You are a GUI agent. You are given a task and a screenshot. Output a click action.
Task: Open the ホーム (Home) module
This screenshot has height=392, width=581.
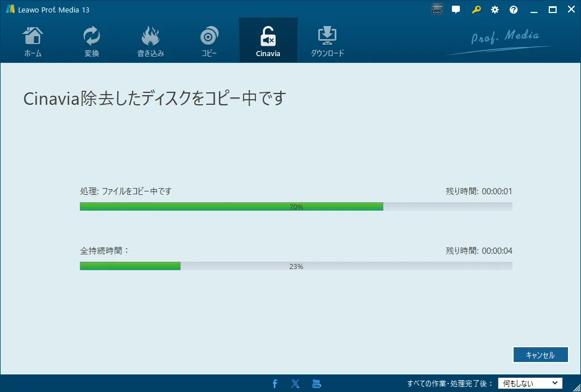click(x=33, y=40)
